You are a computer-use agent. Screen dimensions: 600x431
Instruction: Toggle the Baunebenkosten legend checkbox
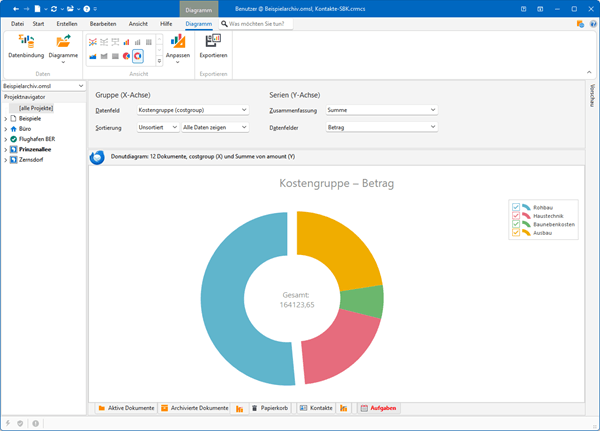click(516, 224)
